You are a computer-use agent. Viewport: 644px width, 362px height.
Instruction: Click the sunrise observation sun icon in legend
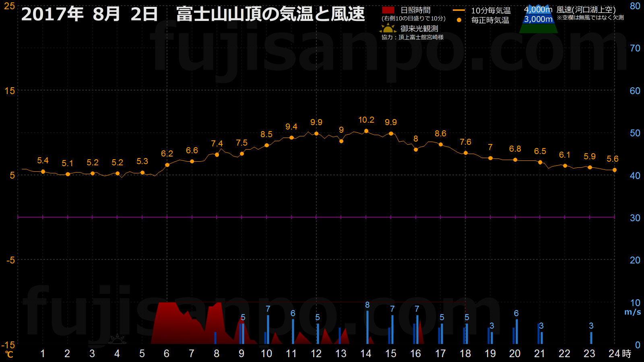click(x=388, y=28)
